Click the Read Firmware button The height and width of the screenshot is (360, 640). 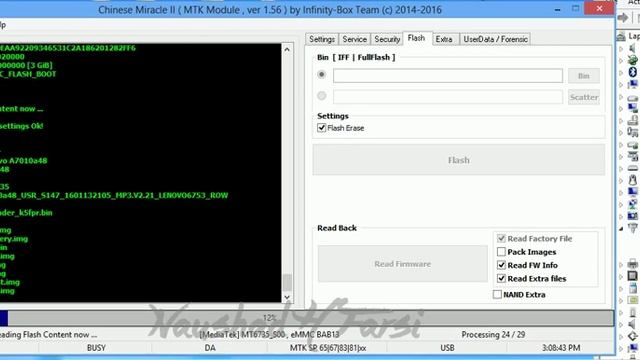402,264
